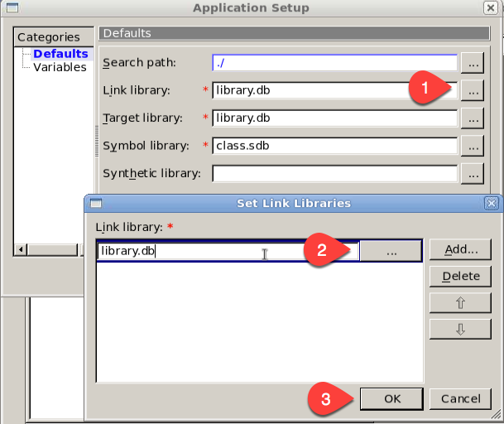This screenshot has width=504, height=424.
Task: Click browse button next to Search path
Action: tap(473, 63)
